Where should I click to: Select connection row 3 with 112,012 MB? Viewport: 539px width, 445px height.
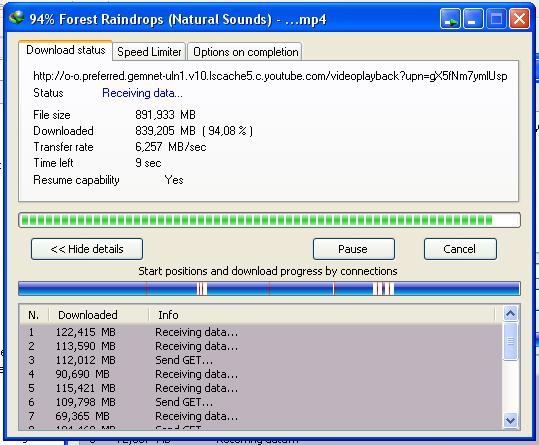pos(261,360)
